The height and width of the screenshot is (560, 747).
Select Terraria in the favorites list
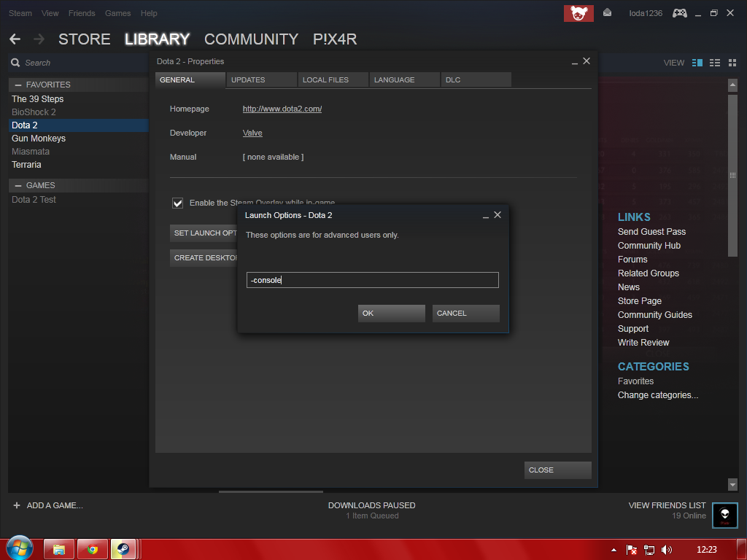click(26, 165)
